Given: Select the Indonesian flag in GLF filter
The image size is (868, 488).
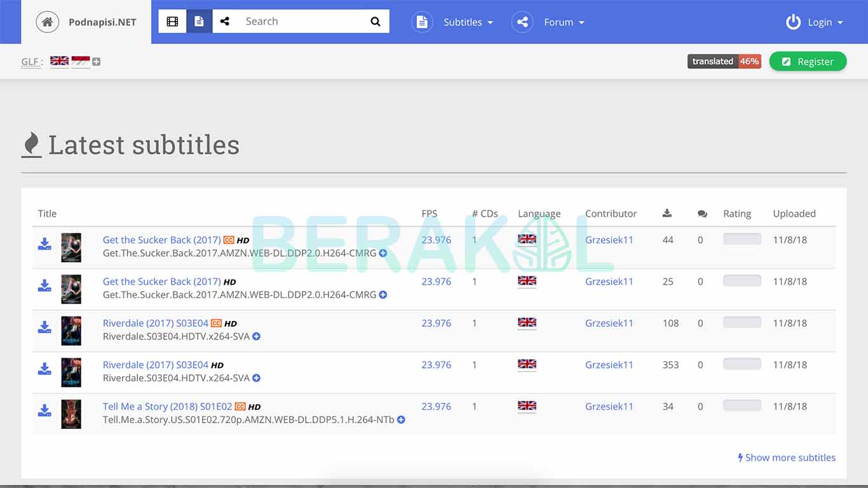Looking at the screenshot, I should click(81, 61).
